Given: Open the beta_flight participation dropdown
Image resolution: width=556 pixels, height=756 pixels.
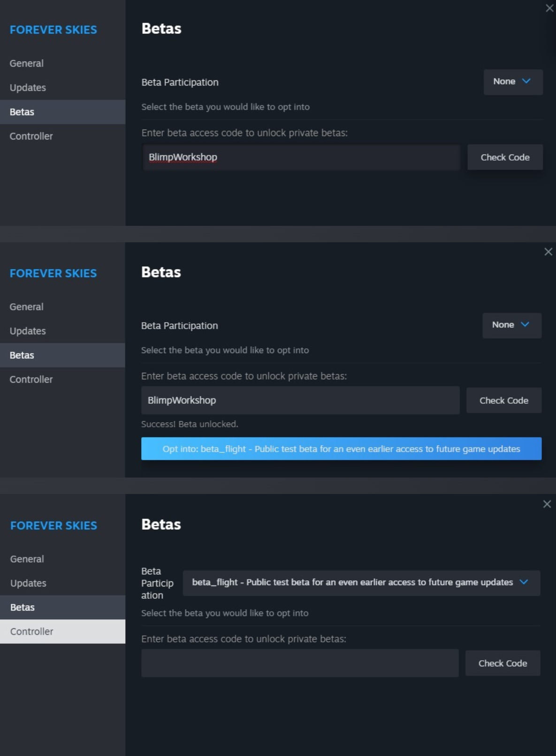Looking at the screenshot, I should [361, 583].
